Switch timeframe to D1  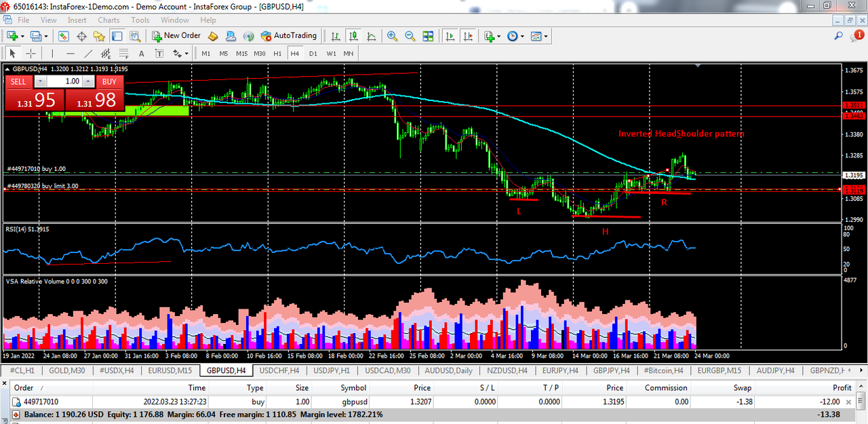point(313,53)
